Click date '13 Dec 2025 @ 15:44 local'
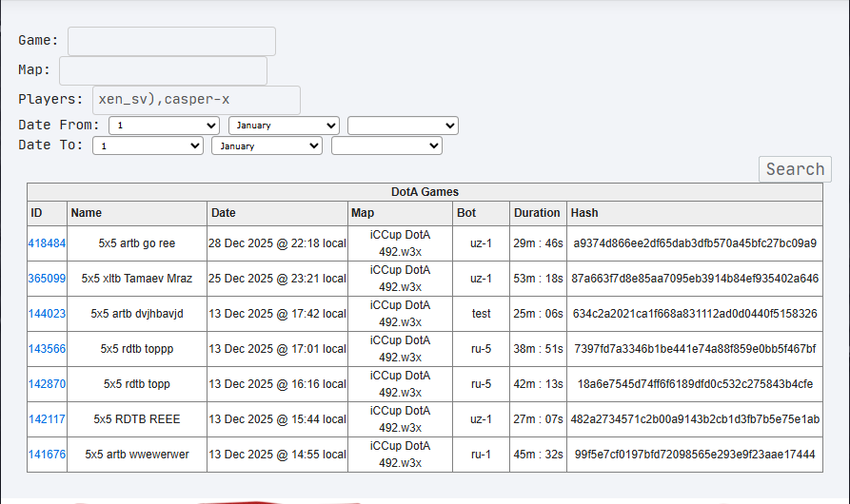 pos(278,419)
